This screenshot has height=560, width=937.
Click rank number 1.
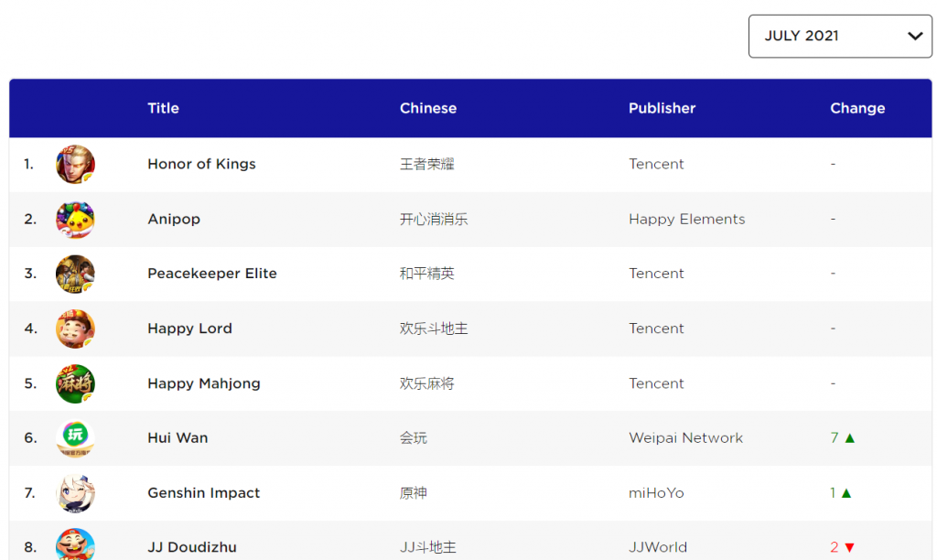[x=28, y=164]
